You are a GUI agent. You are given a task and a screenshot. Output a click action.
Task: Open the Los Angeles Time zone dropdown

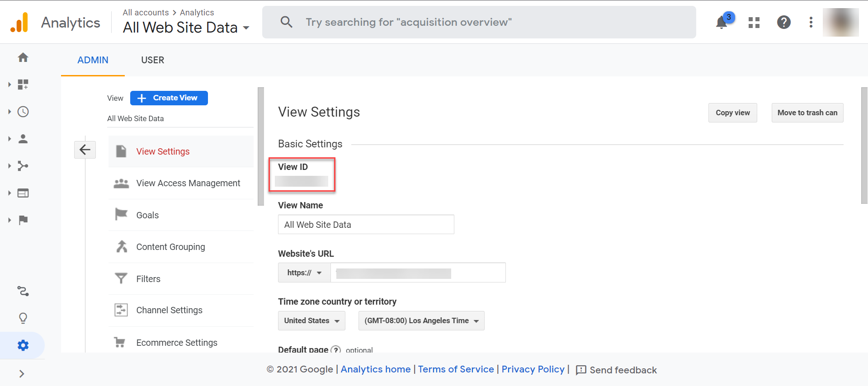click(x=421, y=320)
